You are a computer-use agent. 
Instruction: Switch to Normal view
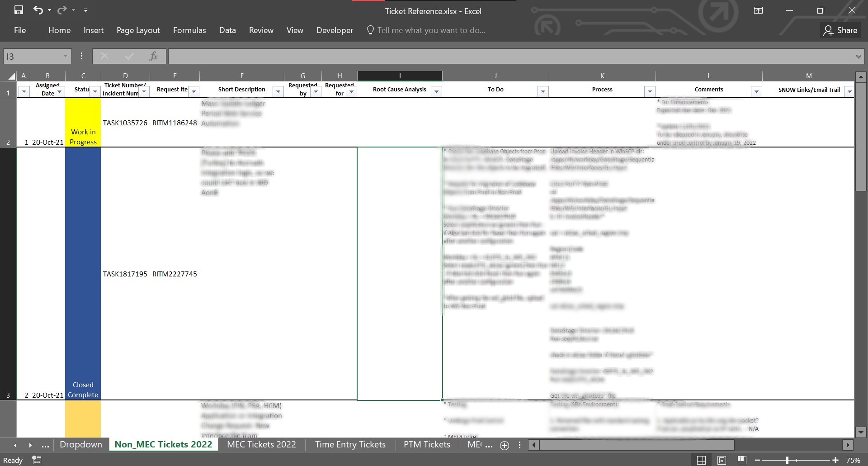pyautogui.click(x=701, y=460)
